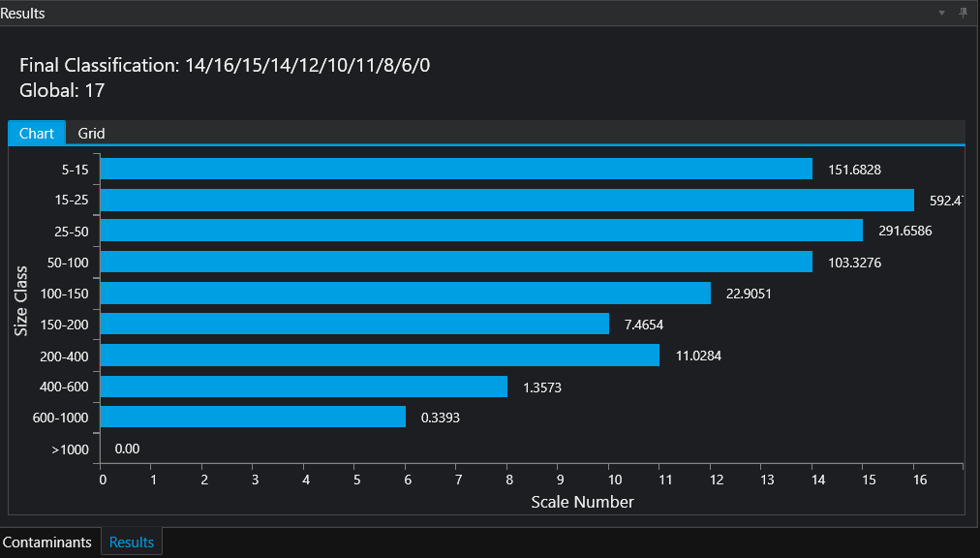Select the Results tab at the bottom

pyautogui.click(x=132, y=542)
